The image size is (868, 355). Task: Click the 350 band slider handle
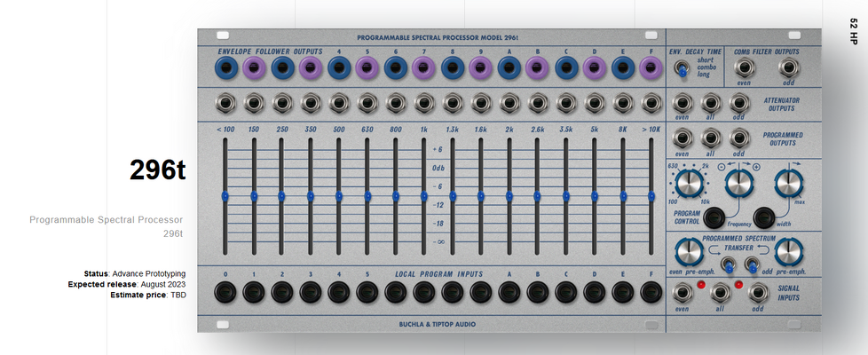(x=310, y=196)
